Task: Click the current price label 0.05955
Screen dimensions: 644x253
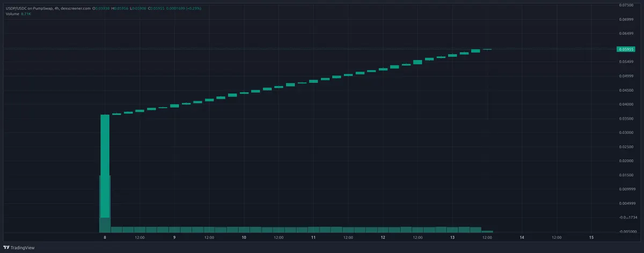Action: (x=627, y=49)
